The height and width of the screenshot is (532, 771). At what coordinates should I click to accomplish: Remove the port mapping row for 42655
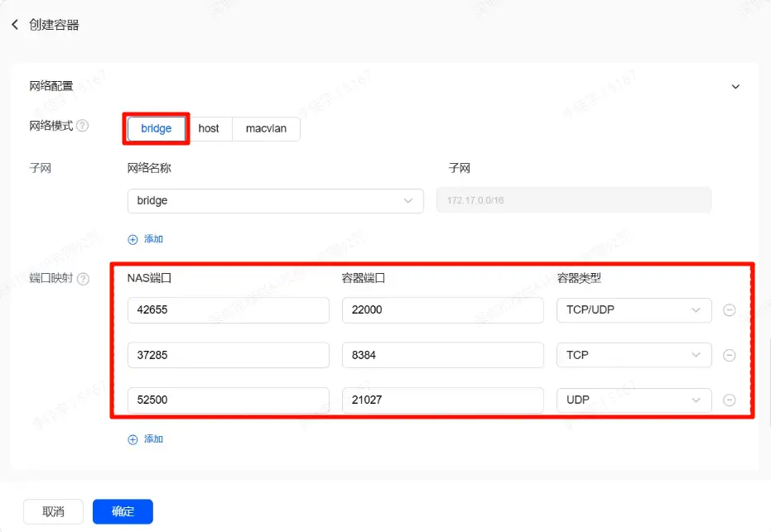point(729,310)
